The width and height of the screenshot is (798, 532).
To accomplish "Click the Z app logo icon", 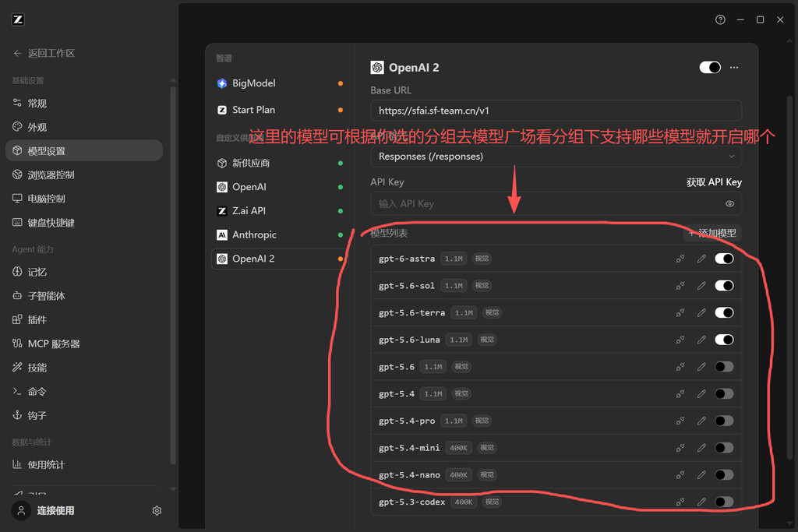I will pos(18,19).
